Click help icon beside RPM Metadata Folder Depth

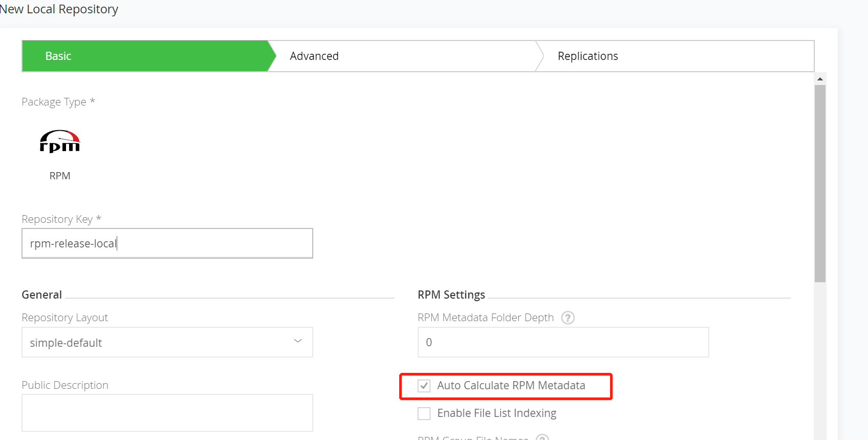pyautogui.click(x=568, y=318)
